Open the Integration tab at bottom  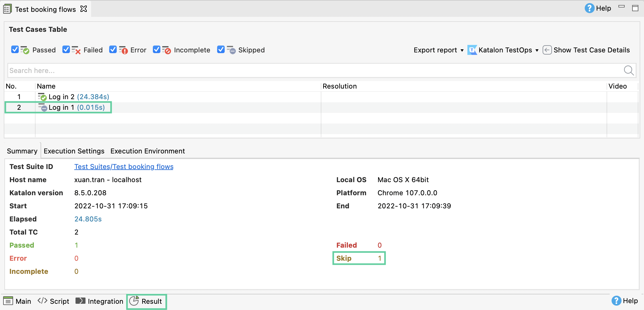click(100, 301)
